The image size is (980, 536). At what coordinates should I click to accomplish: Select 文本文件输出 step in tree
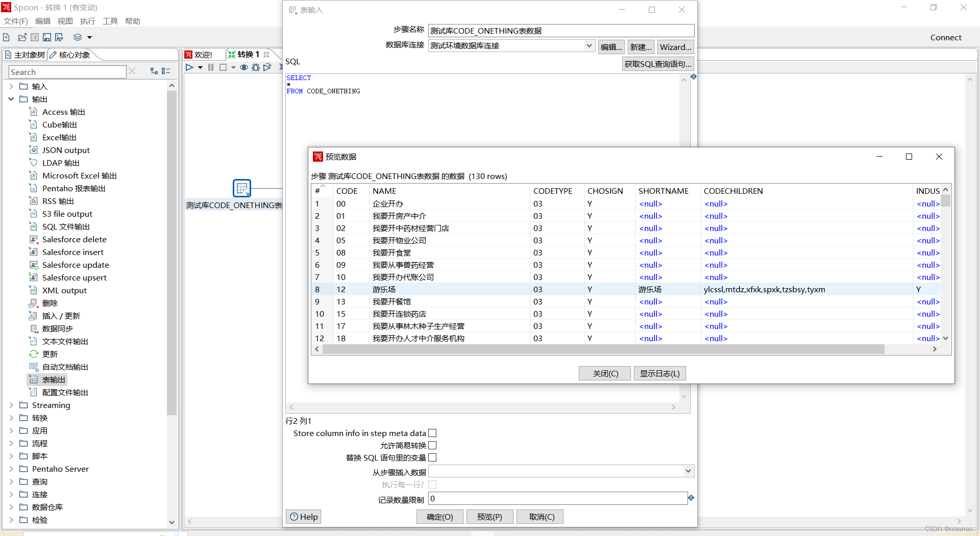pyautogui.click(x=65, y=341)
